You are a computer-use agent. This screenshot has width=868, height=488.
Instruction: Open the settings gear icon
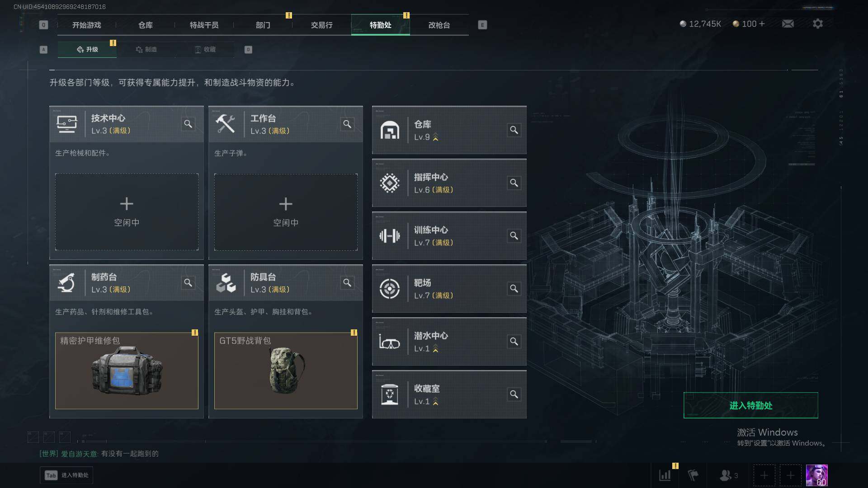click(818, 23)
